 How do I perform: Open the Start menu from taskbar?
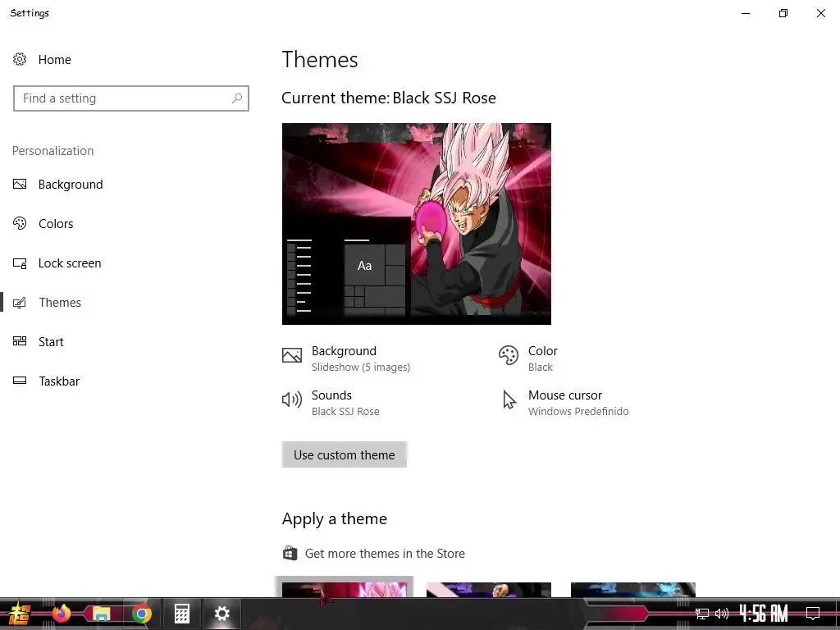pos(19,614)
